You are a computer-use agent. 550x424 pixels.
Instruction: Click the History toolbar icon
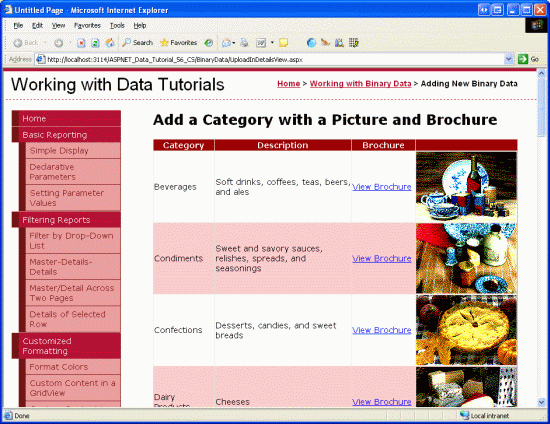click(209, 43)
